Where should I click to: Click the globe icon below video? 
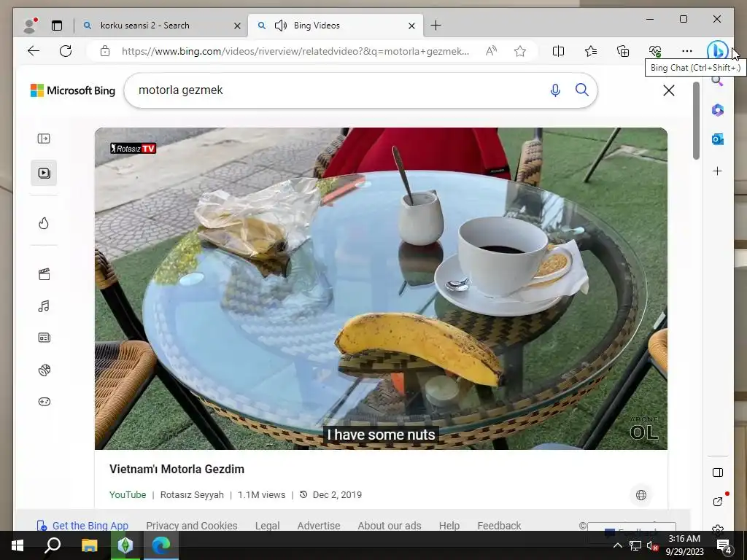click(x=641, y=495)
